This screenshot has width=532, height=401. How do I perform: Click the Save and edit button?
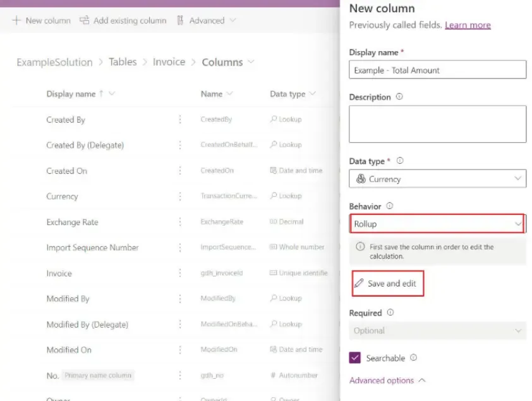387,283
